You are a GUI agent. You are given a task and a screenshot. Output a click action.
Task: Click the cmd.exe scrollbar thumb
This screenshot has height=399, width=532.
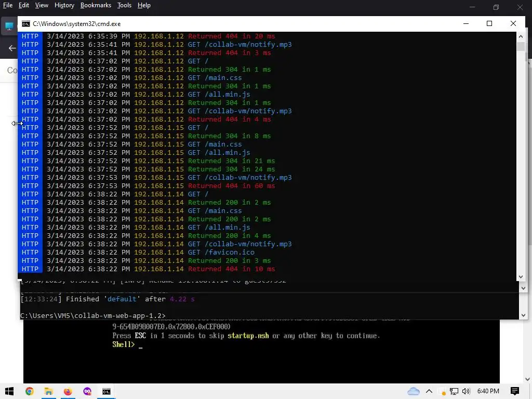pos(521,46)
